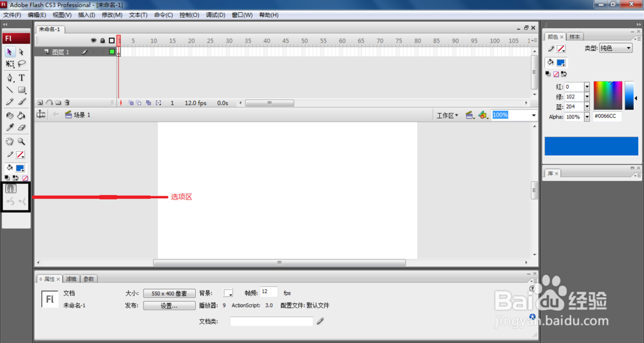Screen dimensions: 644x343
Task: Open the 文件(F) menu
Action: point(12,15)
